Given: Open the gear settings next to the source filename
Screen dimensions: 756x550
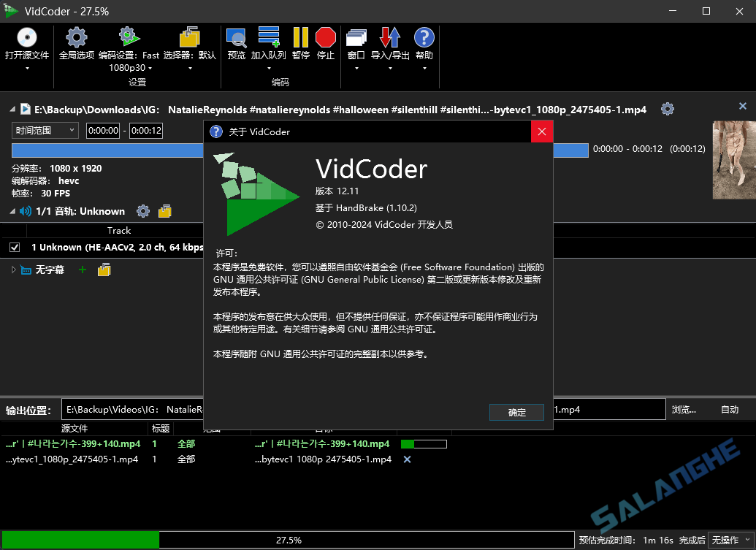Looking at the screenshot, I should tap(667, 108).
